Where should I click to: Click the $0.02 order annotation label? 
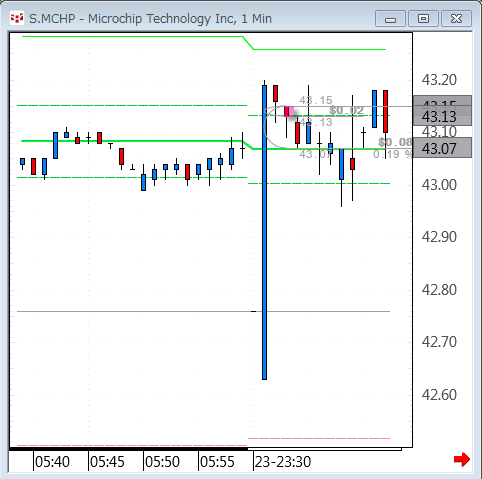[346, 110]
